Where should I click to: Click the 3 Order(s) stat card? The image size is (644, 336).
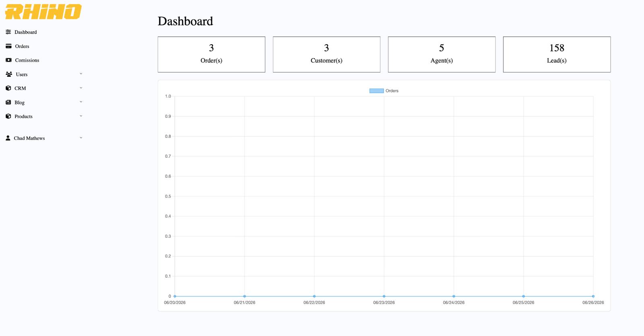click(x=211, y=54)
